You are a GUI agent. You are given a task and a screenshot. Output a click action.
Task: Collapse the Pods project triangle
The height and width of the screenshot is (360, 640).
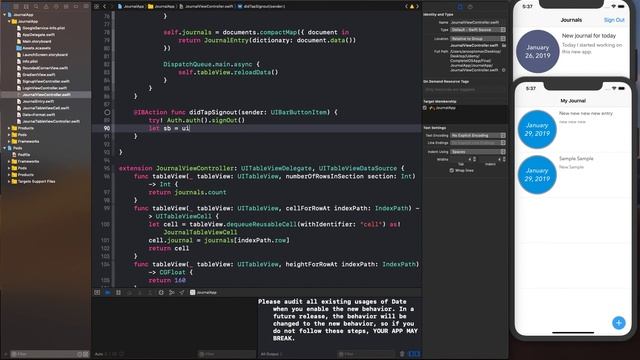coord(4,148)
